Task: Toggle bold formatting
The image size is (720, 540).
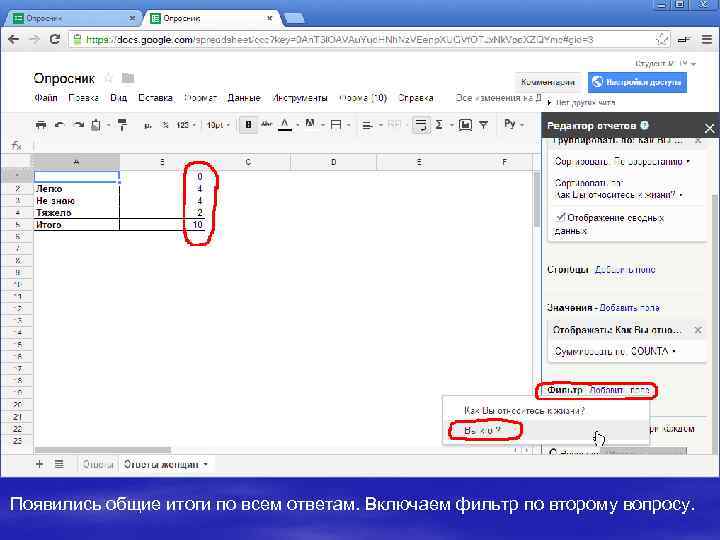Action: [x=248, y=124]
